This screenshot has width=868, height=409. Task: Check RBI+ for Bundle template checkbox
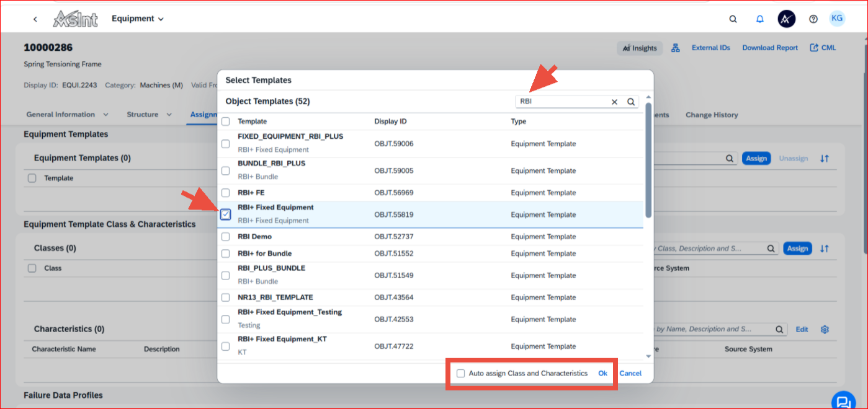click(x=226, y=253)
